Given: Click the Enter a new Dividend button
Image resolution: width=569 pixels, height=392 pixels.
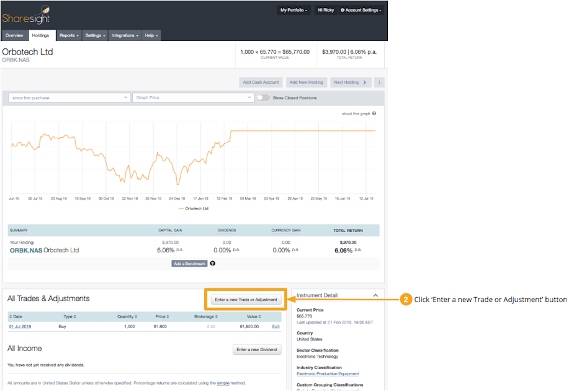Looking at the screenshot, I should click(x=257, y=350).
